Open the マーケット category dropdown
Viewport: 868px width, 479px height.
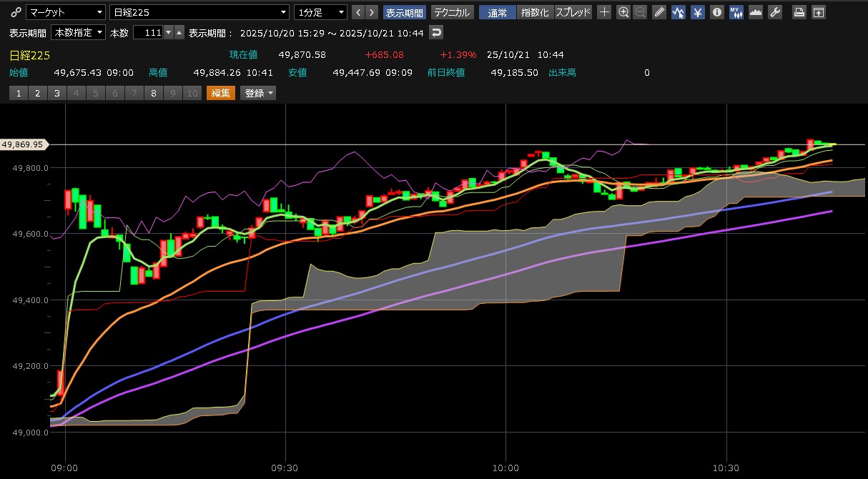pyautogui.click(x=65, y=12)
